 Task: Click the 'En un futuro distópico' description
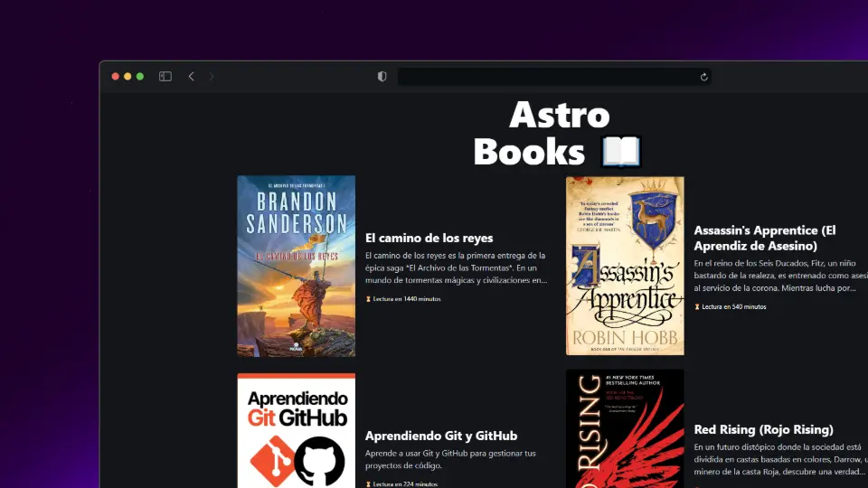point(780,459)
